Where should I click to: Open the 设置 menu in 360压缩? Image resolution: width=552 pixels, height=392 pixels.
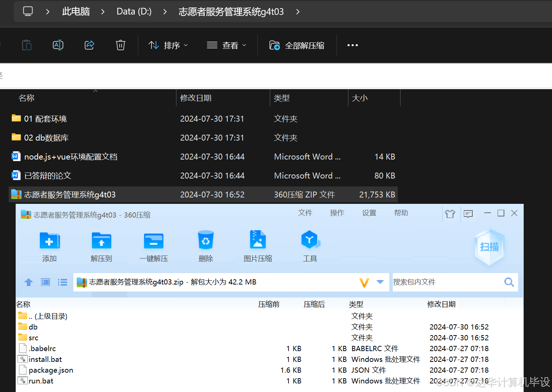[369, 213]
